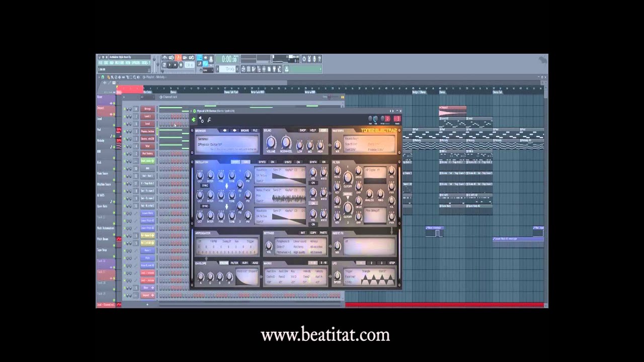This screenshot has width=644, height=362.
Task: Click the time display 0:00
Action: point(229,59)
